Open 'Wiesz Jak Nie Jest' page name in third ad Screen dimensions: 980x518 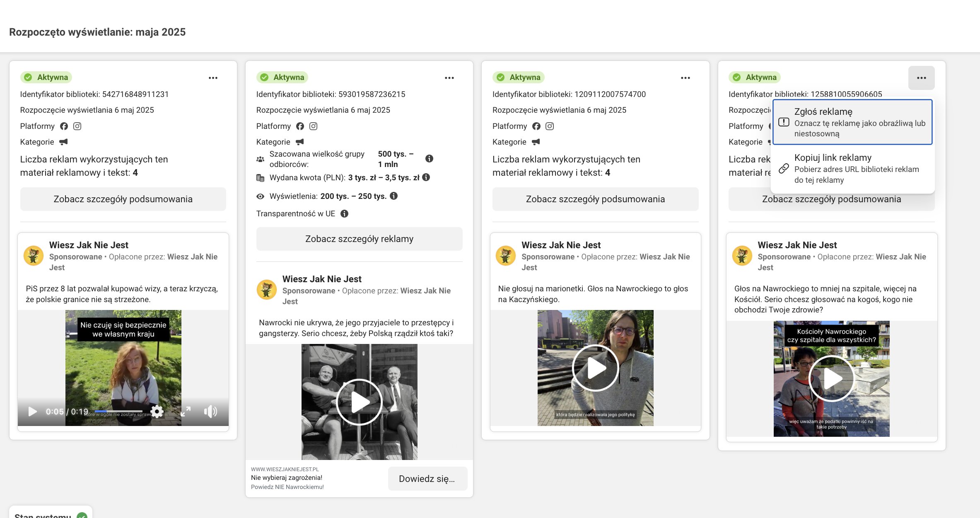pos(561,245)
